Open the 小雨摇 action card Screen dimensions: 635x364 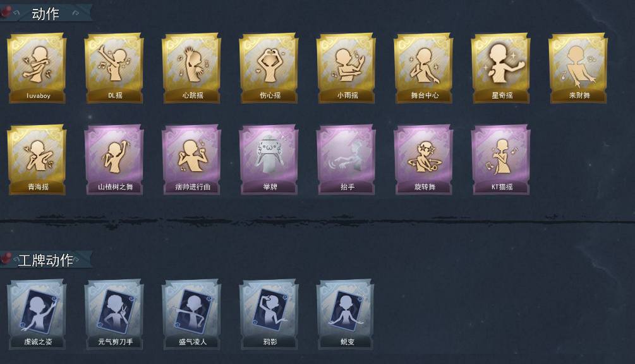pyautogui.click(x=346, y=68)
